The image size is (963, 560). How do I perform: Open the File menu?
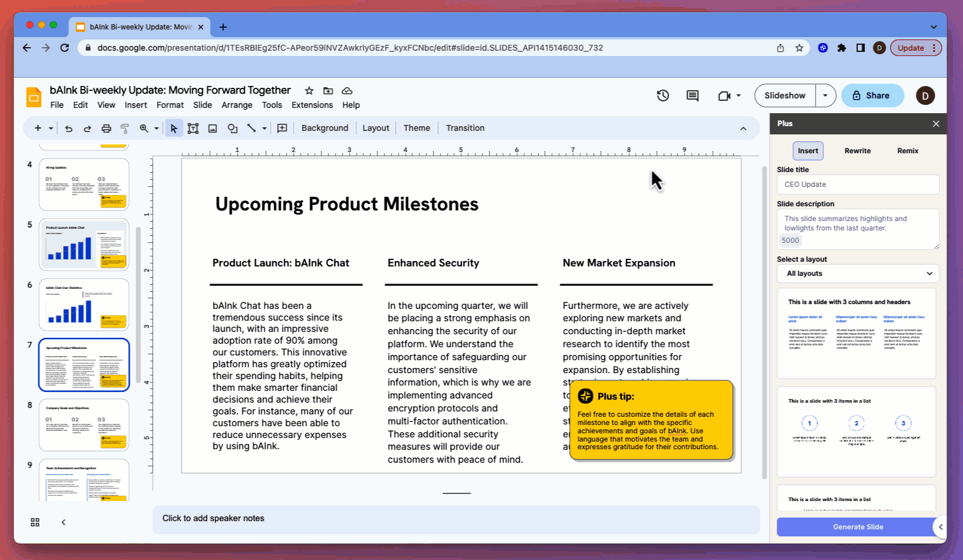point(57,105)
